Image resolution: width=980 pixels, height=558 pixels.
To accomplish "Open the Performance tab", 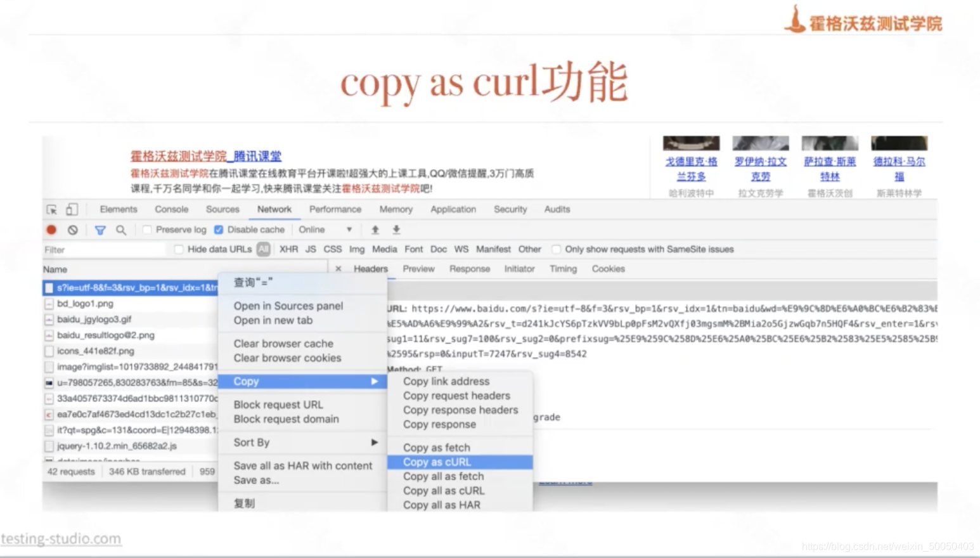I will click(335, 209).
